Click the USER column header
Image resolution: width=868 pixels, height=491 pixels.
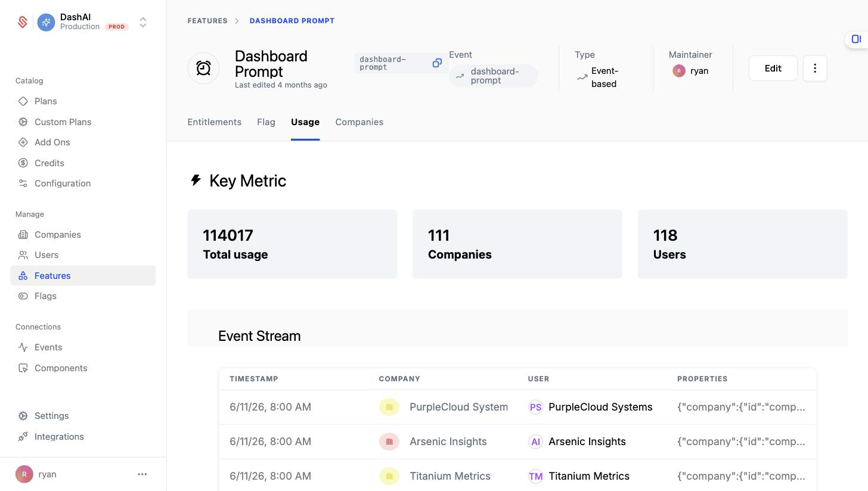[x=539, y=379]
